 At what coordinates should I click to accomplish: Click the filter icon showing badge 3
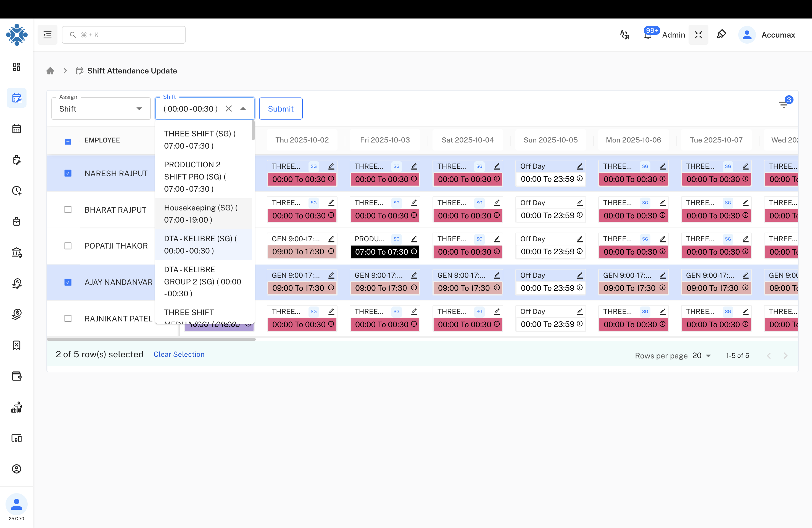784,104
